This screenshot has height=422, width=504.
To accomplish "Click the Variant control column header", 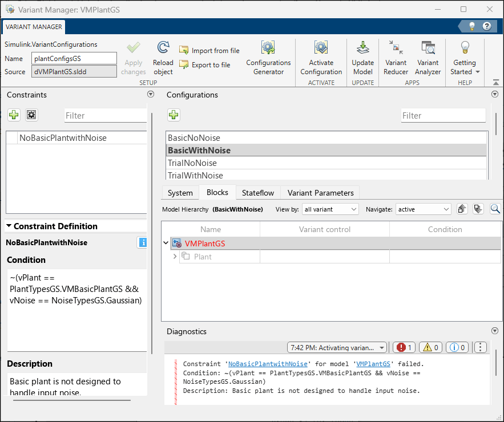I will (x=325, y=229).
